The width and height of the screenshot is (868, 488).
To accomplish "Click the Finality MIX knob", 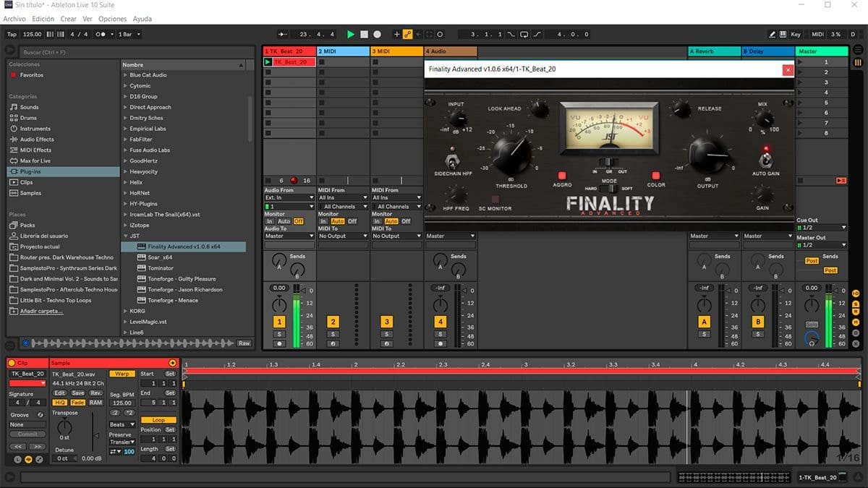I will (763, 119).
